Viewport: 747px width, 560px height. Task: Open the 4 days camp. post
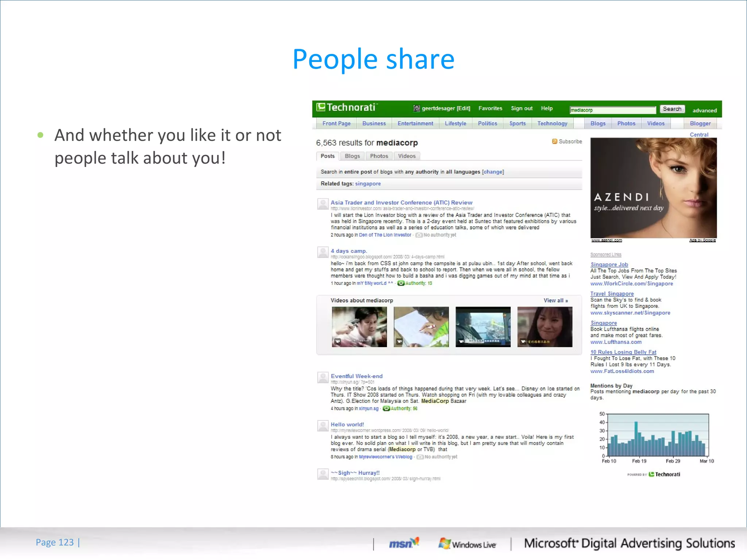[349, 251]
